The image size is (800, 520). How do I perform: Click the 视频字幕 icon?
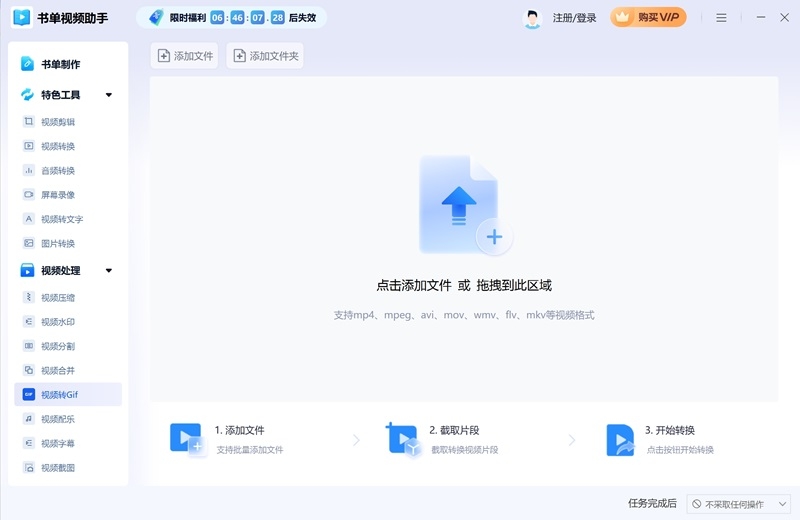29,443
